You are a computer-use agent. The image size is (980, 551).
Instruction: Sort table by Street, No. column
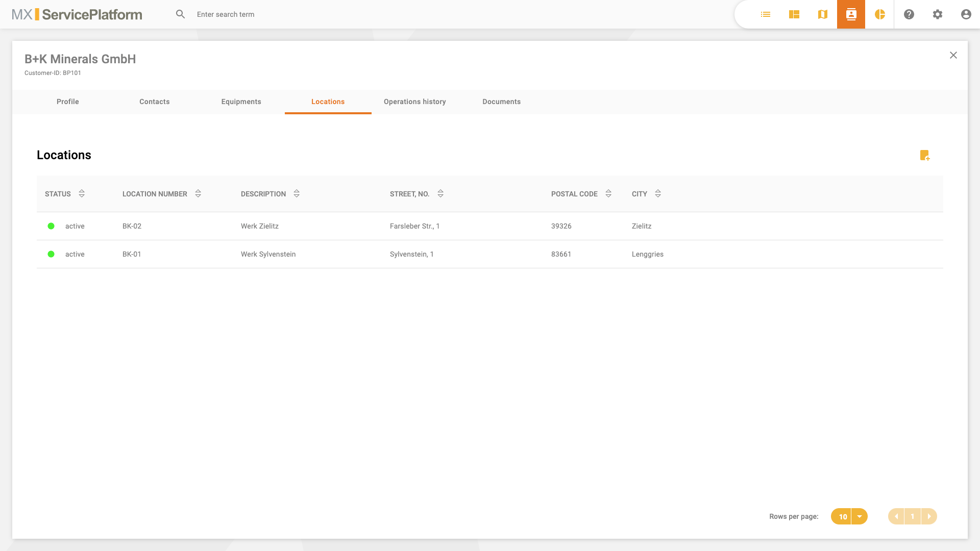click(440, 194)
